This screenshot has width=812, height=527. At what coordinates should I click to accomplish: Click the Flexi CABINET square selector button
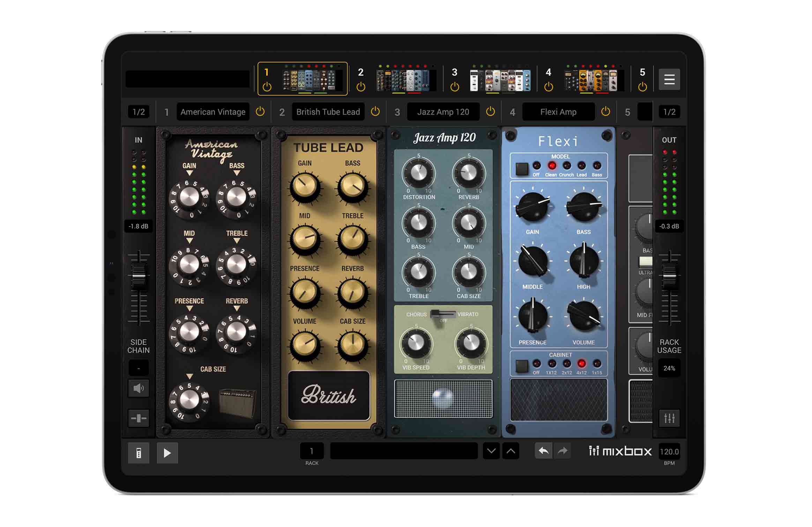pyautogui.click(x=522, y=367)
